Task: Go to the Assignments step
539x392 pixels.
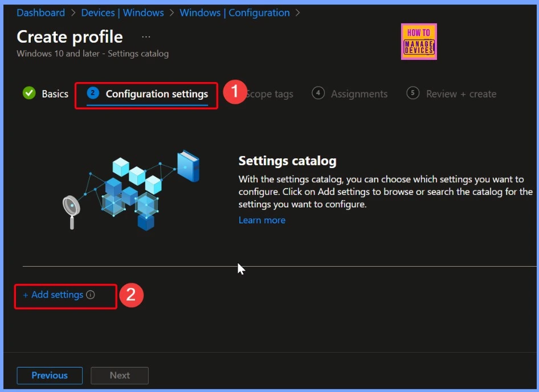Action: pos(359,94)
